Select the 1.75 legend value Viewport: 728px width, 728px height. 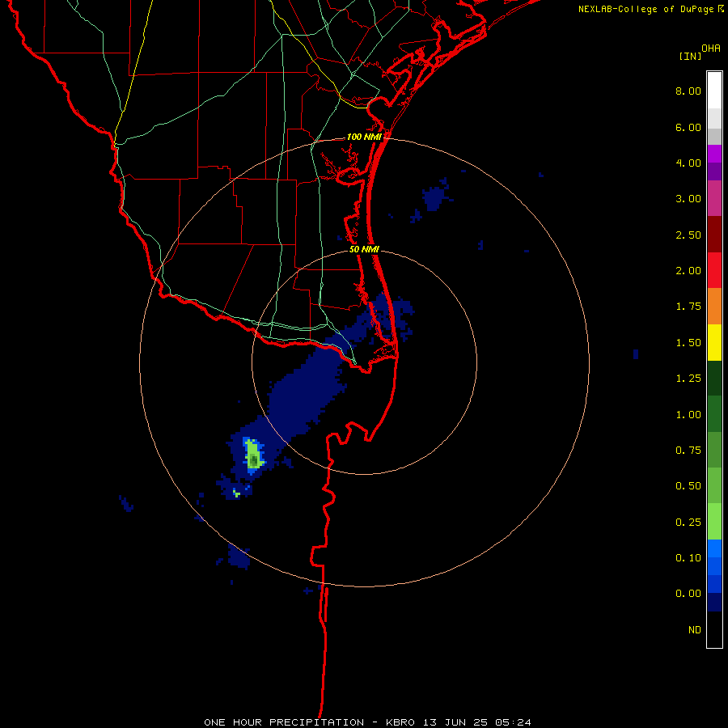tap(688, 307)
